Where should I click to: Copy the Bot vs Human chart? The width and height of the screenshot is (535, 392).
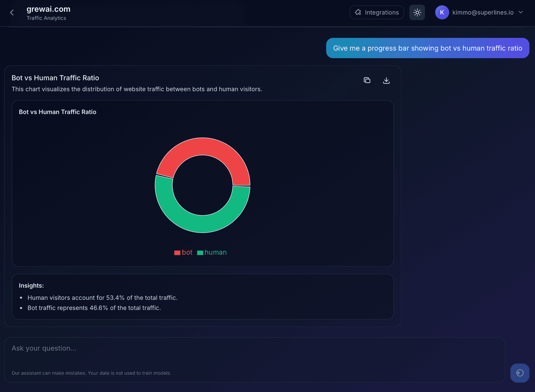367,80
